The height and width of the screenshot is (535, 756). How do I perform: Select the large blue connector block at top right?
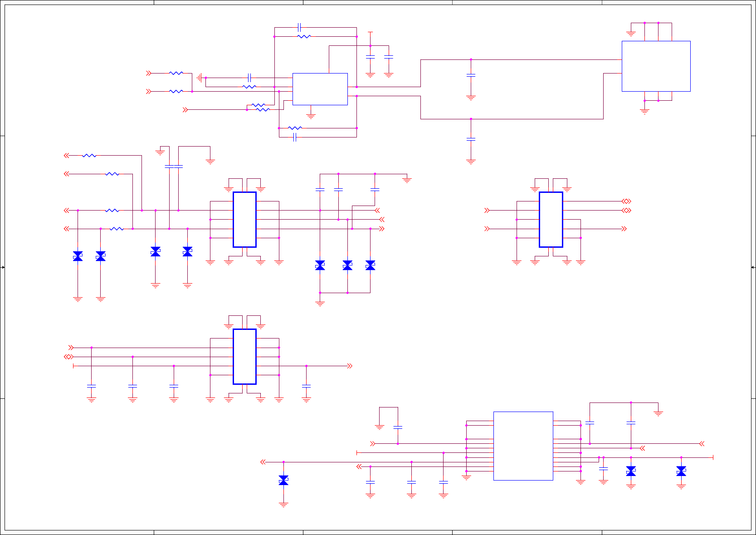point(656,66)
